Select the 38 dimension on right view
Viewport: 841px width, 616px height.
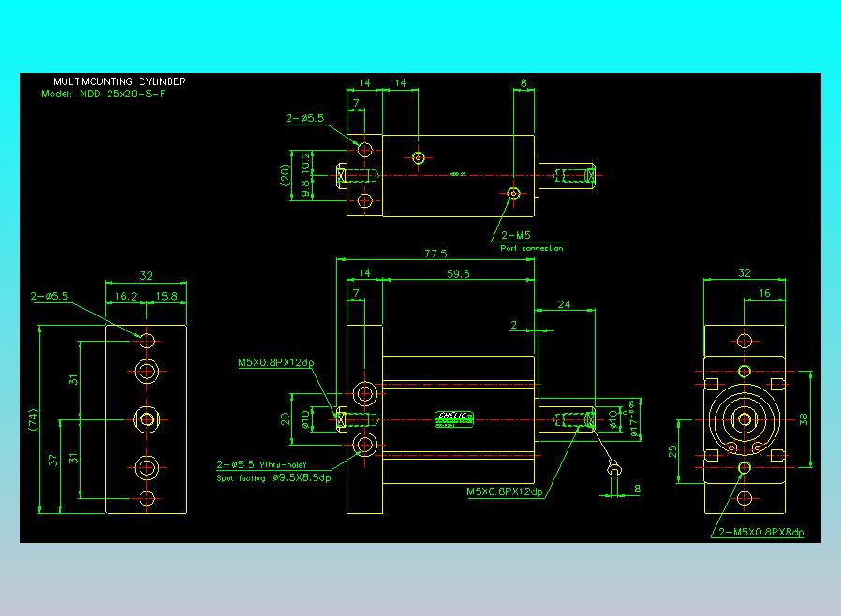tap(804, 418)
